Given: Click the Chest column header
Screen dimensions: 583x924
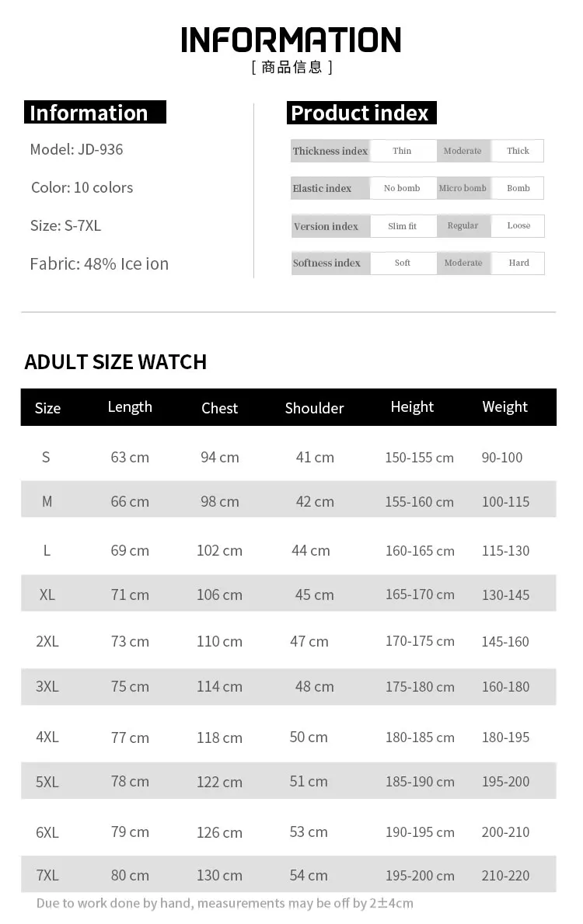Looking at the screenshot, I should [x=219, y=408].
